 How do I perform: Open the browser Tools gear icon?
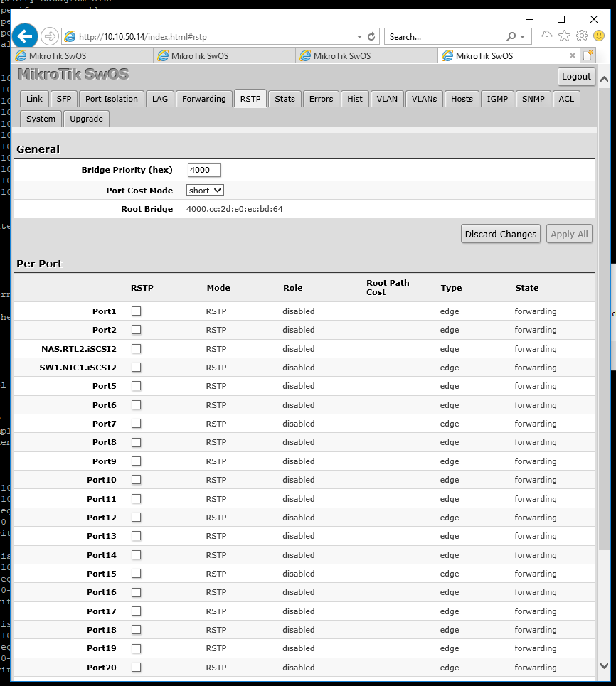point(582,36)
